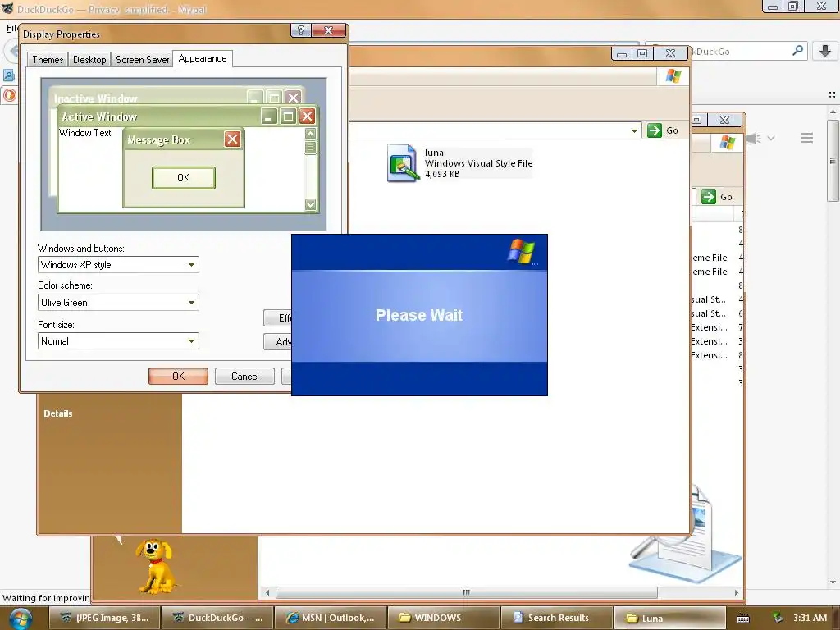Viewport: 840px width, 630px height.
Task: Confirm Display Properties with the OK button
Action: [x=178, y=376]
